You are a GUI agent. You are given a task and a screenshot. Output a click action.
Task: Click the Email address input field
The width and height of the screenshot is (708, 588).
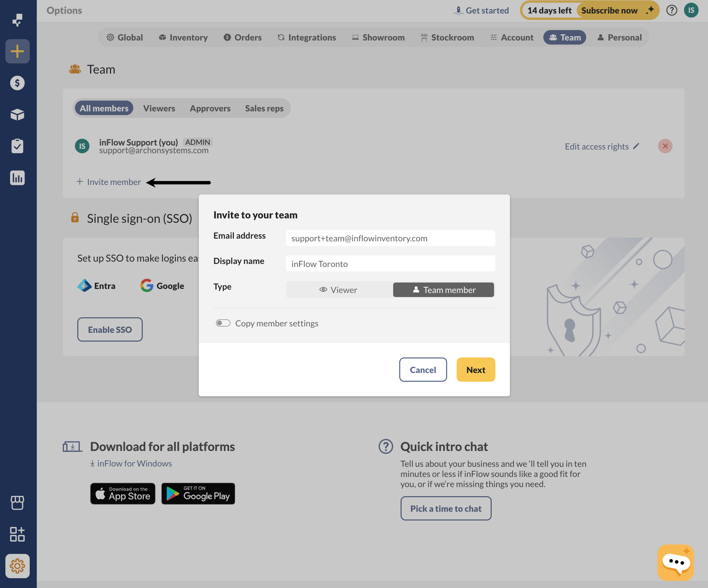(x=390, y=238)
